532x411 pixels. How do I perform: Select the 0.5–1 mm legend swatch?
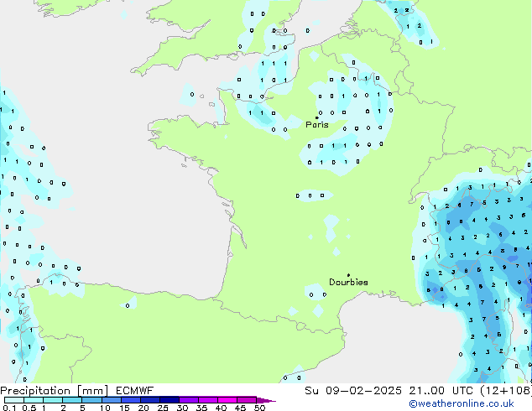(x=34, y=400)
